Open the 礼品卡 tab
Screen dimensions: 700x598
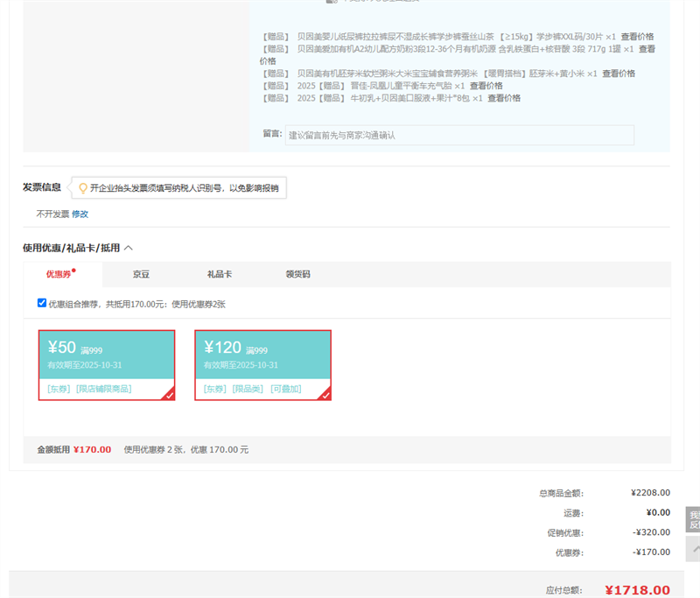(x=219, y=274)
